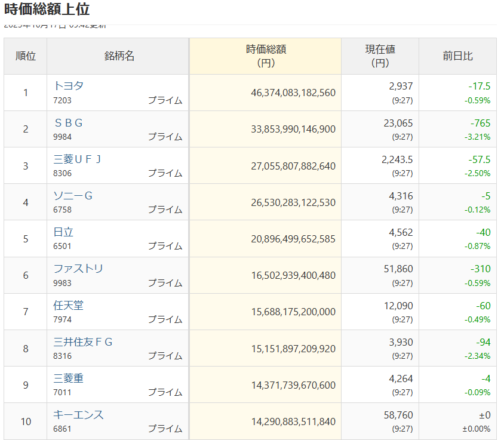
Task: Click Toyota's market cap value 46,374,083,182,560
Action: tap(293, 93)
